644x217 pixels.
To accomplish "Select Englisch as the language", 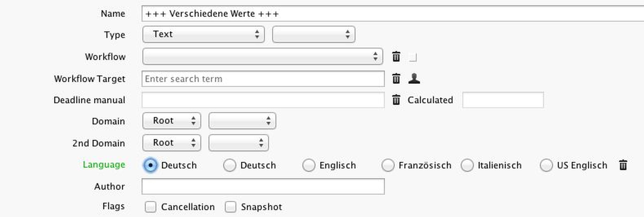I will pos(309,165).
